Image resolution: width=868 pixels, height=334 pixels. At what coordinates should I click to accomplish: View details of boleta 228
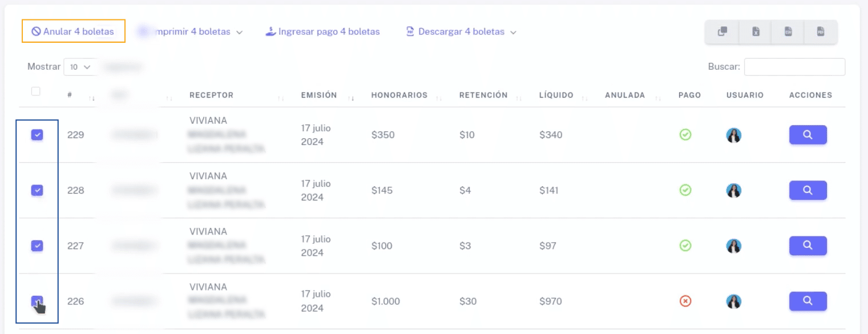click(x=808, y=190)
